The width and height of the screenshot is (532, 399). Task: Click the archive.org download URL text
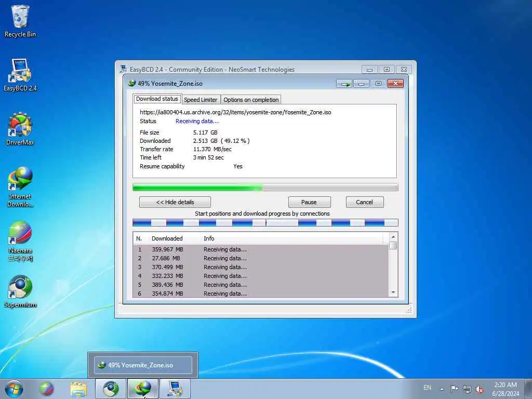235,112
